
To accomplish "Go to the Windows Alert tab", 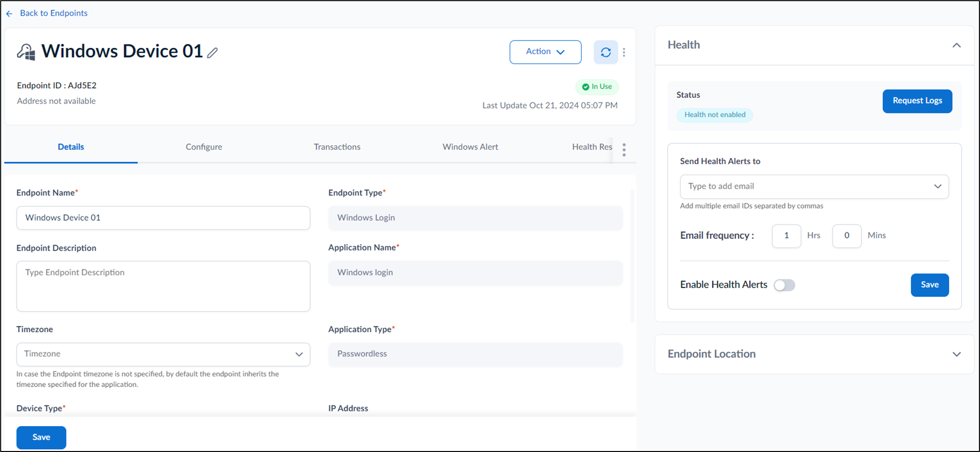I will [x=470, y=147].
